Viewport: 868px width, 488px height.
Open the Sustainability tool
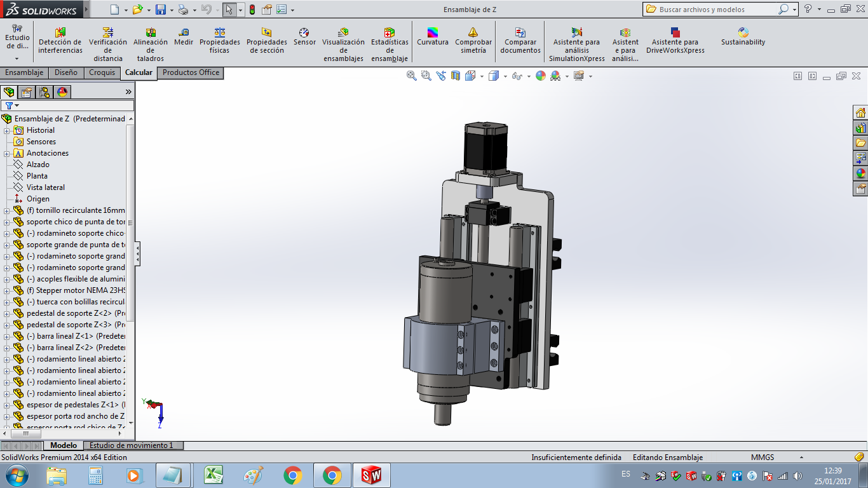coord(743,37)
